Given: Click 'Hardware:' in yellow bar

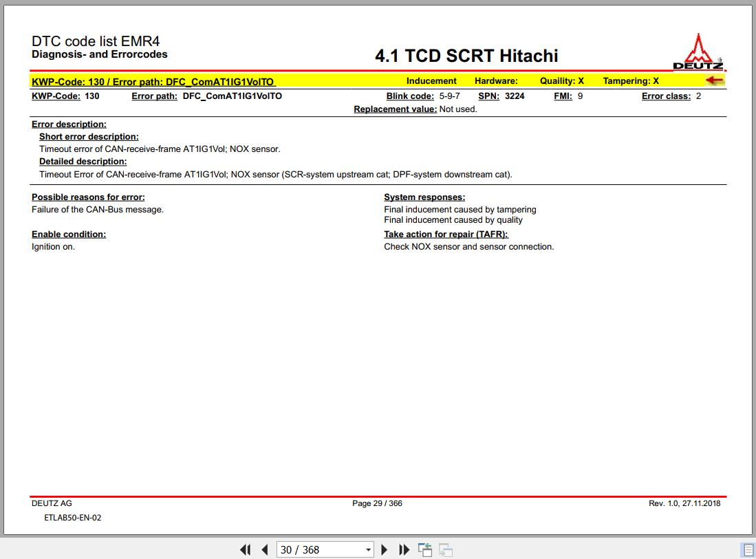Looking at the screenshot, I should [x=496, y=81].
